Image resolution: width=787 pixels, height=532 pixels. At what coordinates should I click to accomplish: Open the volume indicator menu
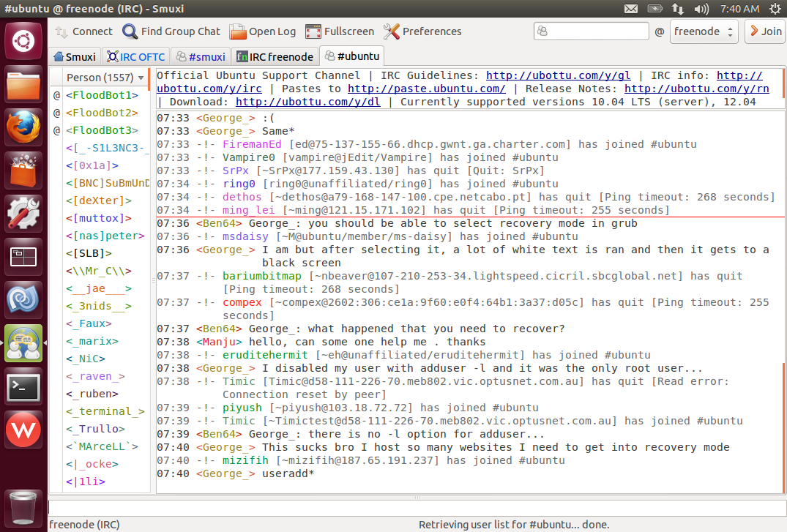[701, 9]
